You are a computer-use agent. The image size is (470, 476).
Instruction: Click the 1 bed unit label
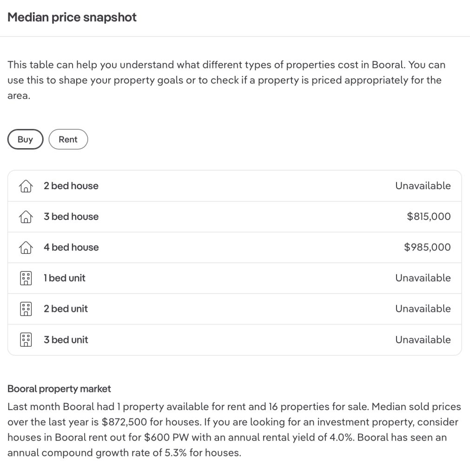pos(65,278)
